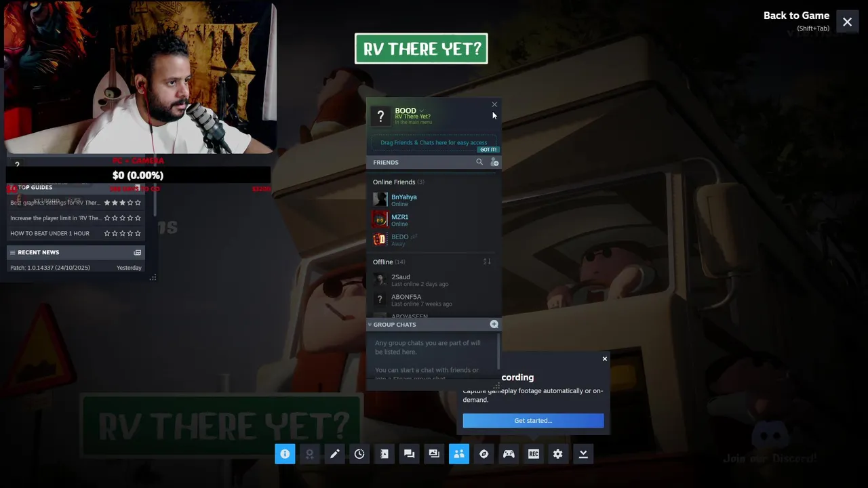Click BnYahya's avatar image
This screenshot has height=488, width=868.
pyautogui.click(x=380, y=199)
